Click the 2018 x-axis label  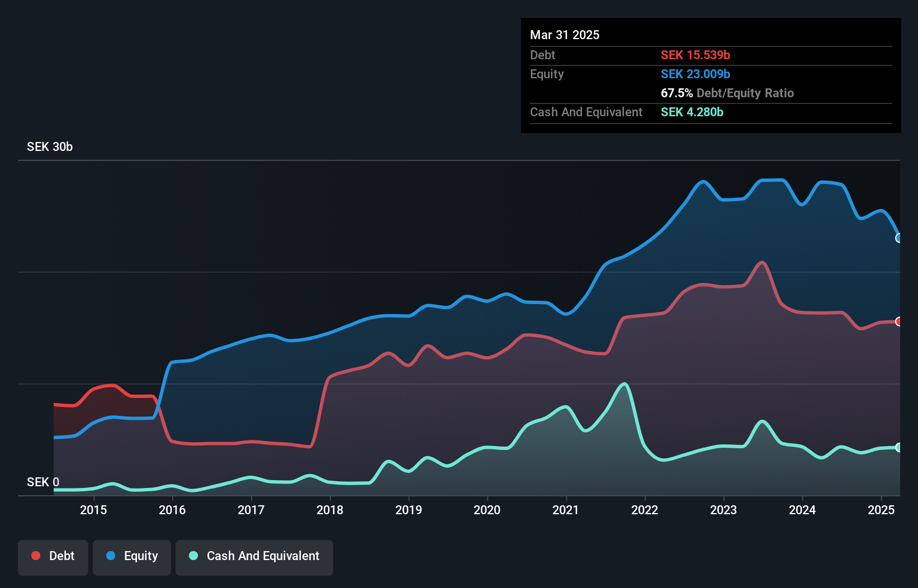coord(330,510)
